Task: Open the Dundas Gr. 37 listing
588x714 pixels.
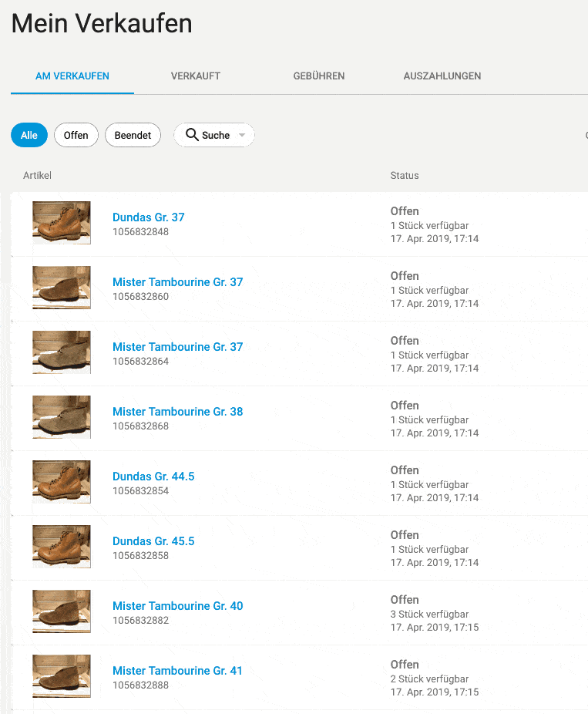Action: pos(148,217)
